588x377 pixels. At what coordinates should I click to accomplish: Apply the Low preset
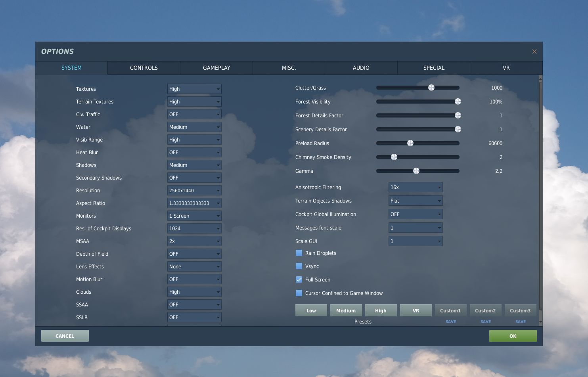311,310
